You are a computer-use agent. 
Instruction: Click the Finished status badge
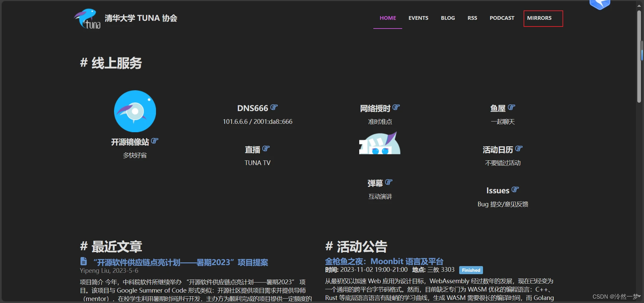pyautogui.click(x=471, y=270)
